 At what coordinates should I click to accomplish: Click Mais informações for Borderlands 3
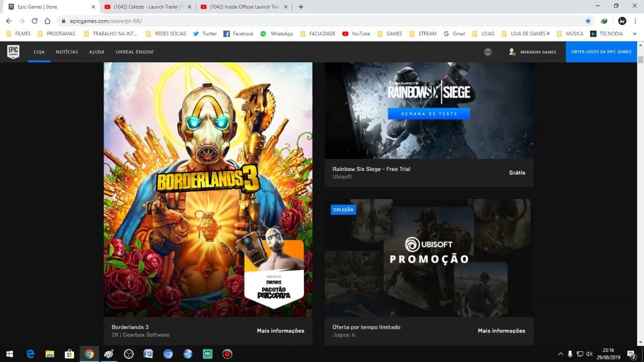[280, 331]
